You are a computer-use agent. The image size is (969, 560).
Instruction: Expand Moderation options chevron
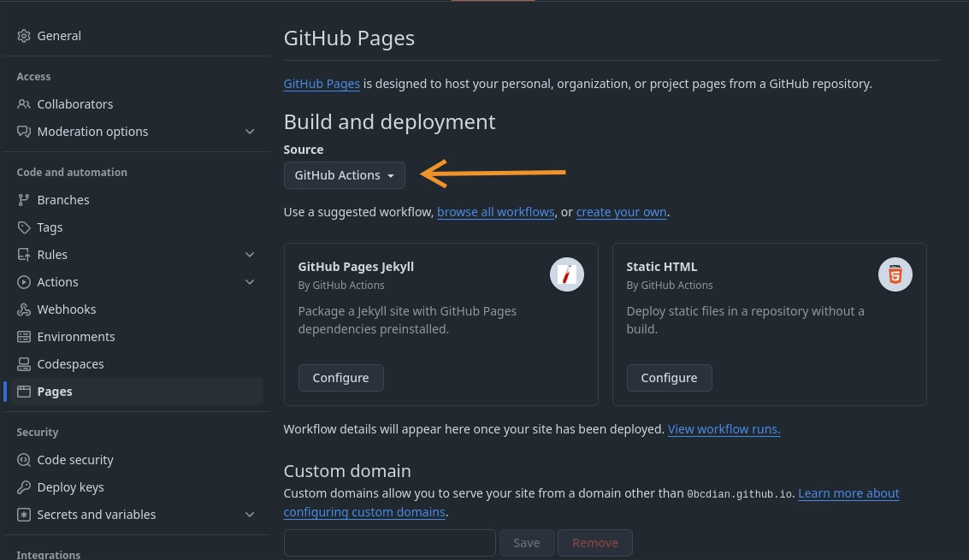pyautogui.click(x=250, y=132)
